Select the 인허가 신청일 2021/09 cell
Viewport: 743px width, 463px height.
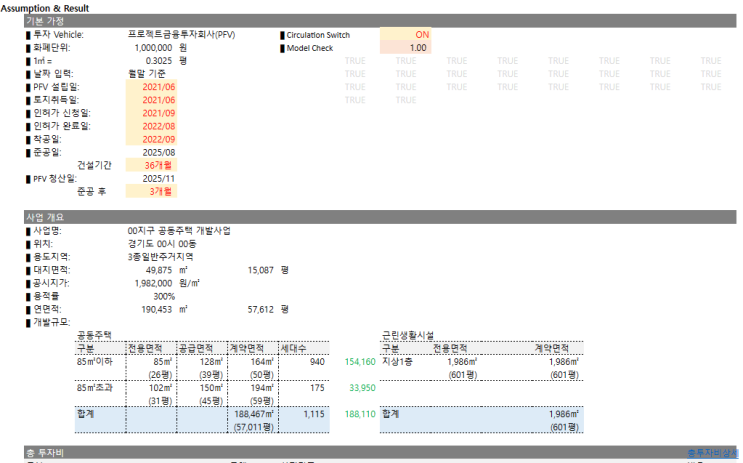pos(151,113)
